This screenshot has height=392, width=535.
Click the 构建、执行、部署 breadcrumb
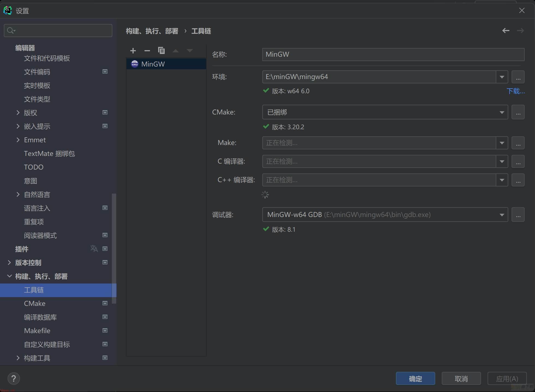(x=152, y=31)
